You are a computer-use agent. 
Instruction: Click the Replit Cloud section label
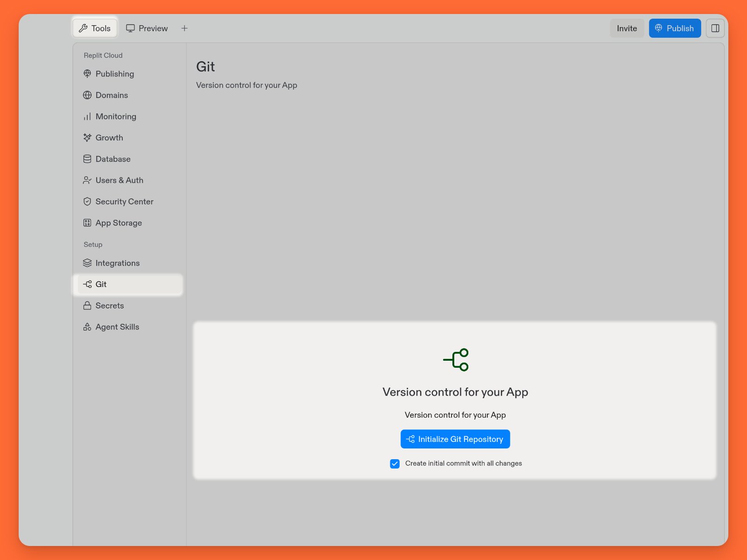pyautogui.click(x=103, y=56)
